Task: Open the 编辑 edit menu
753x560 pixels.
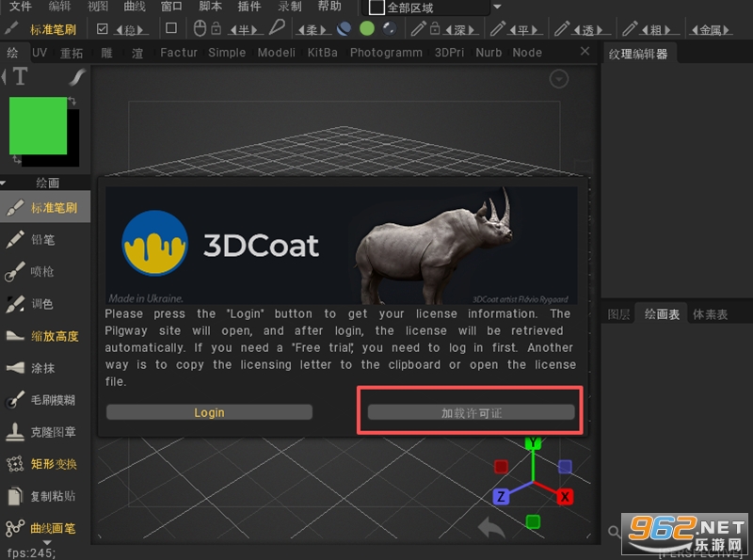Action: pos(59,7)
